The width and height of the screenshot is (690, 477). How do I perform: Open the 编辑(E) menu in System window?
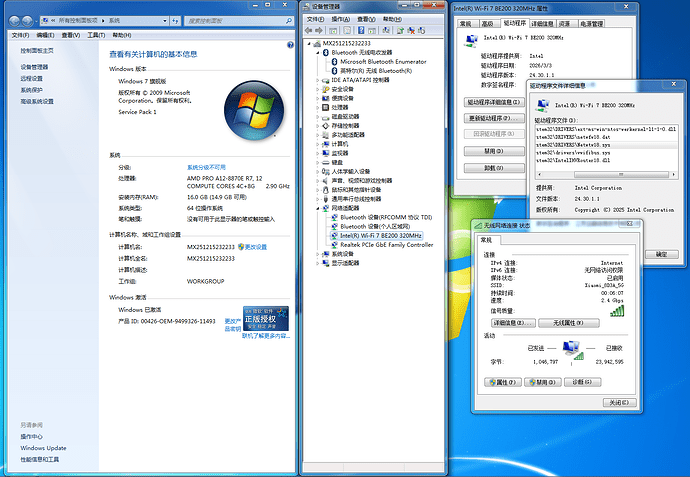(x=45, y=35)
